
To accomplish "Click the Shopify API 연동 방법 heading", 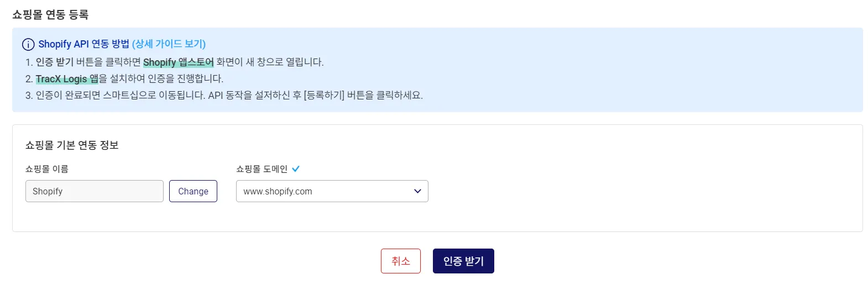I will click(83, 44).
